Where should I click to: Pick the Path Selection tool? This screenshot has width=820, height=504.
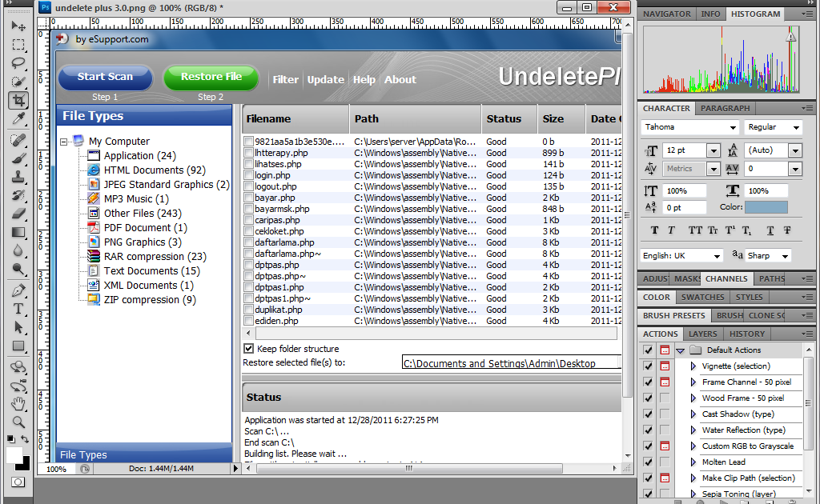[18, 327]
